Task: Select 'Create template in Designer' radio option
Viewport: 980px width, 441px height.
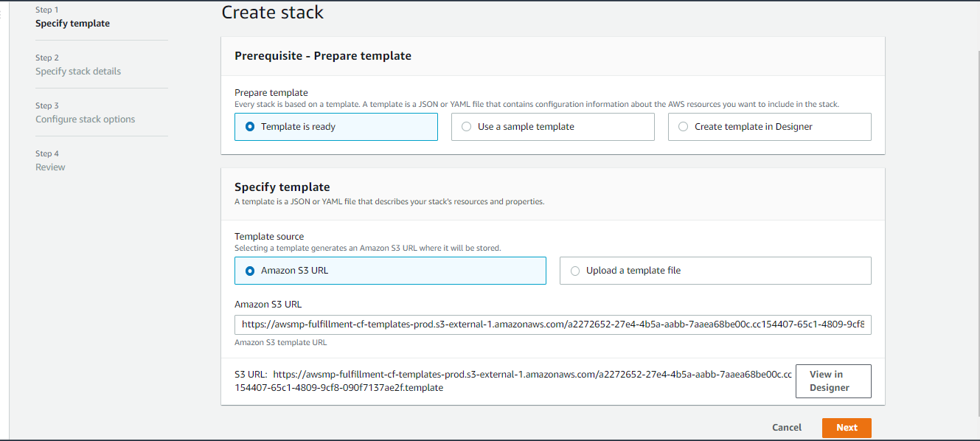Action: pos(684,127)
